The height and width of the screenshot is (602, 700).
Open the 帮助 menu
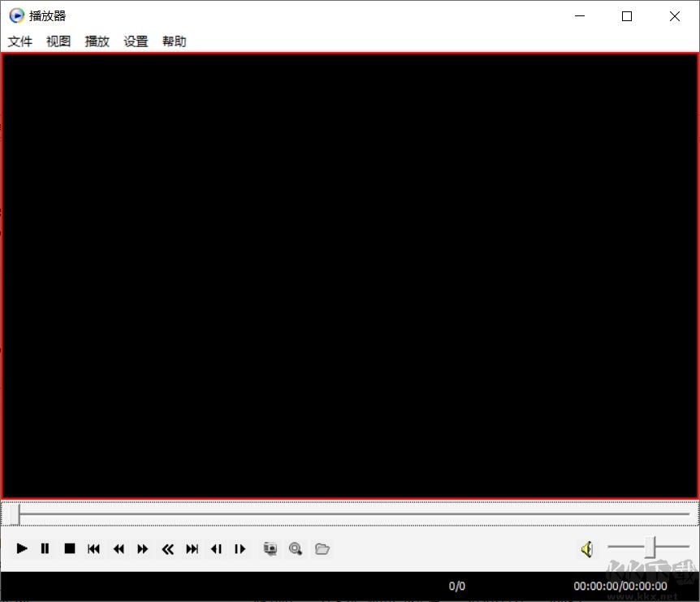coord(175,41)
